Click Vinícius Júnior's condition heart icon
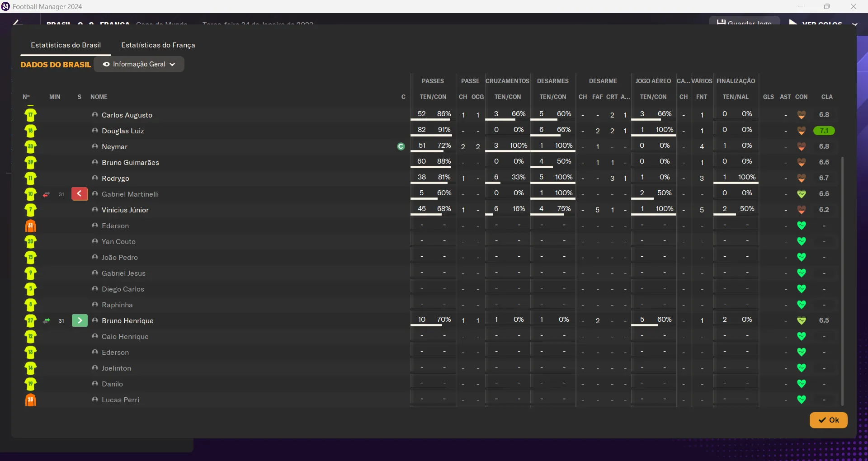 [801, 210]
